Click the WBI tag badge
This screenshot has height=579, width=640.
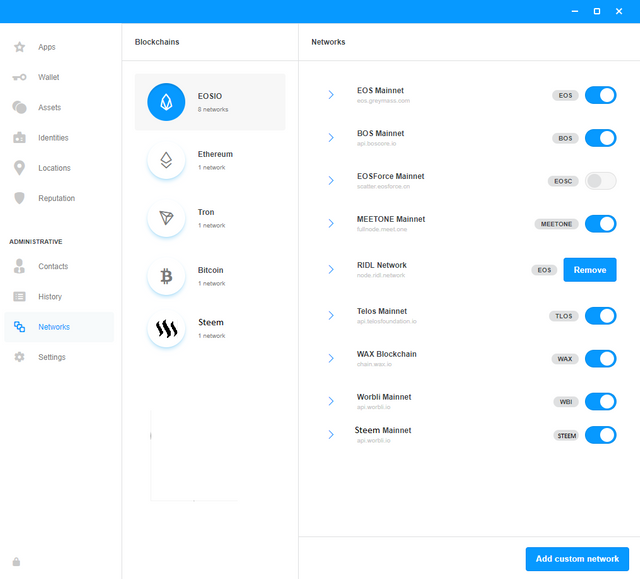pos(566,402)
